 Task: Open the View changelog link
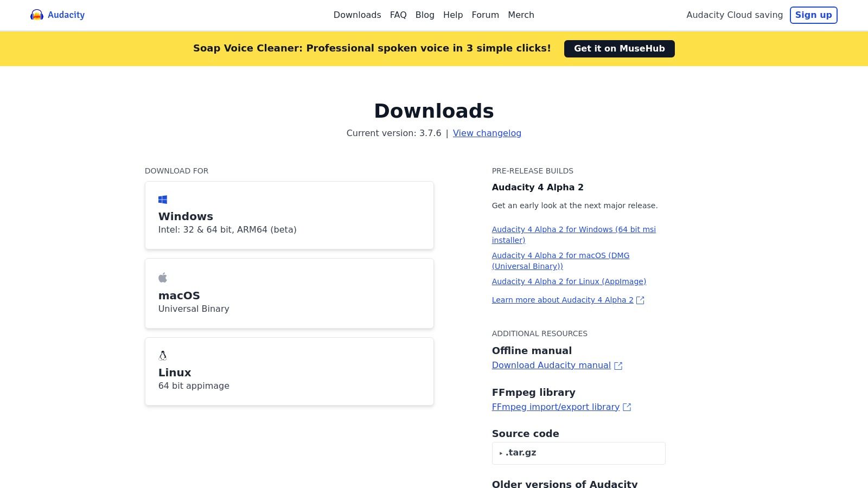487,133
